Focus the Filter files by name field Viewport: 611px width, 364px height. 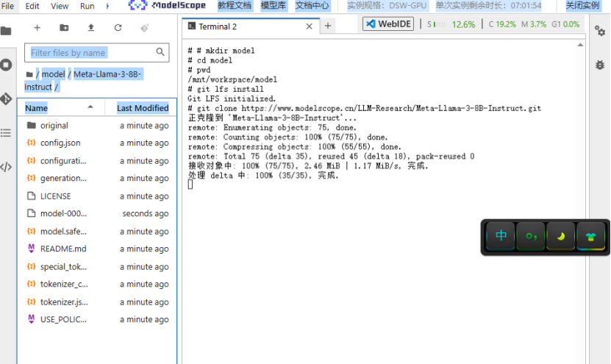[x=96, y=53]
